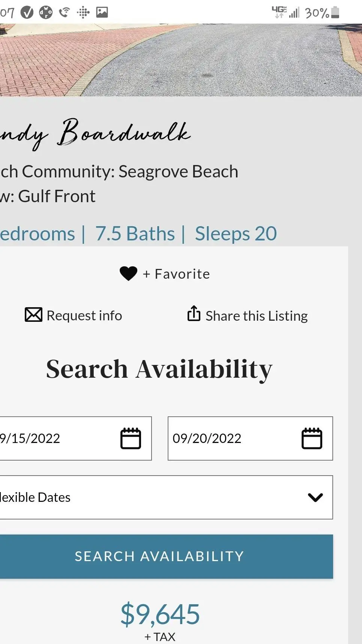Click the Sleeps 20 text
The width and height of the screenshot is (362, 644).
(236, 234)
